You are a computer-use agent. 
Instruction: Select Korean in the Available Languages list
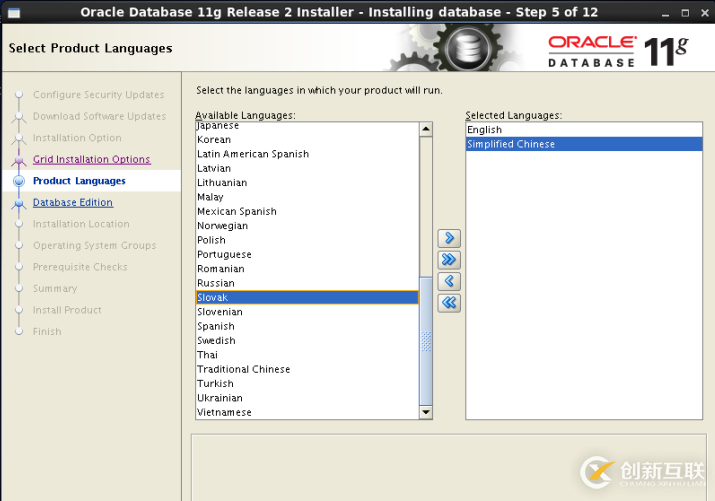[x=307, y=139]
